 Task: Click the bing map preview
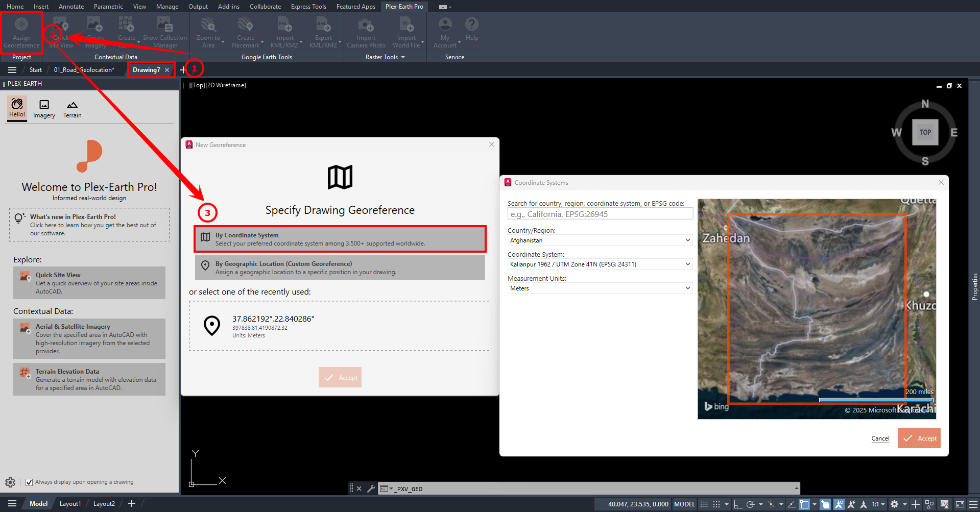click(817, 309)
